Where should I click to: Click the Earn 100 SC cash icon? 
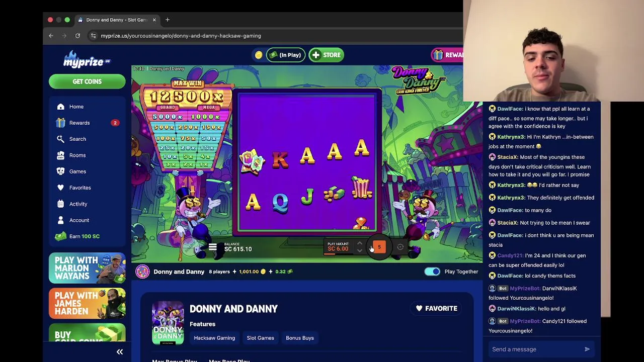tap(60, 236)
